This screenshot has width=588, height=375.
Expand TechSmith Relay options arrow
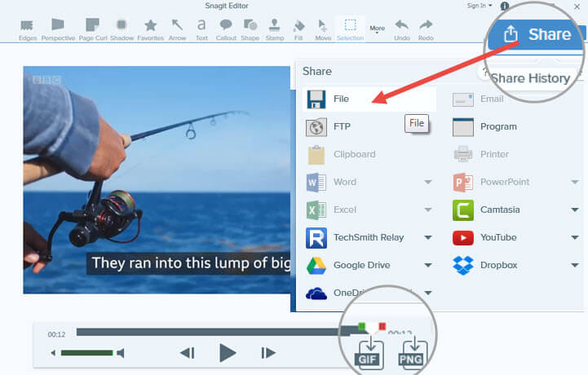[428, 238]
